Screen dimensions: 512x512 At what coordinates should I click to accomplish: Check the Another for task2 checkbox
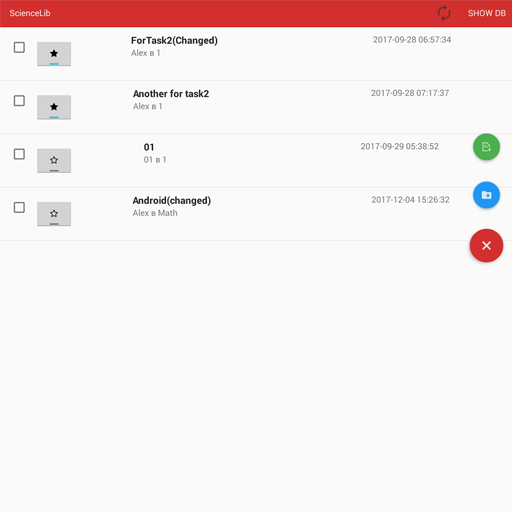[x=19, y=101]
